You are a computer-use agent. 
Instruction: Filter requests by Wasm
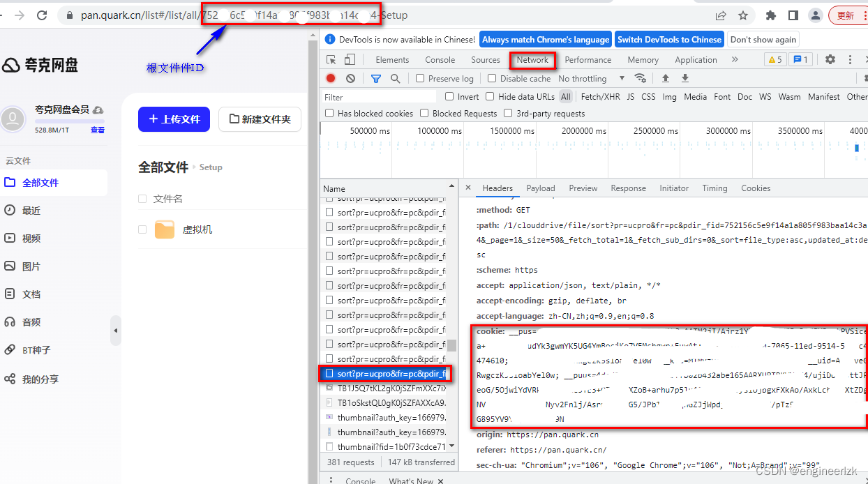point(789,97)
